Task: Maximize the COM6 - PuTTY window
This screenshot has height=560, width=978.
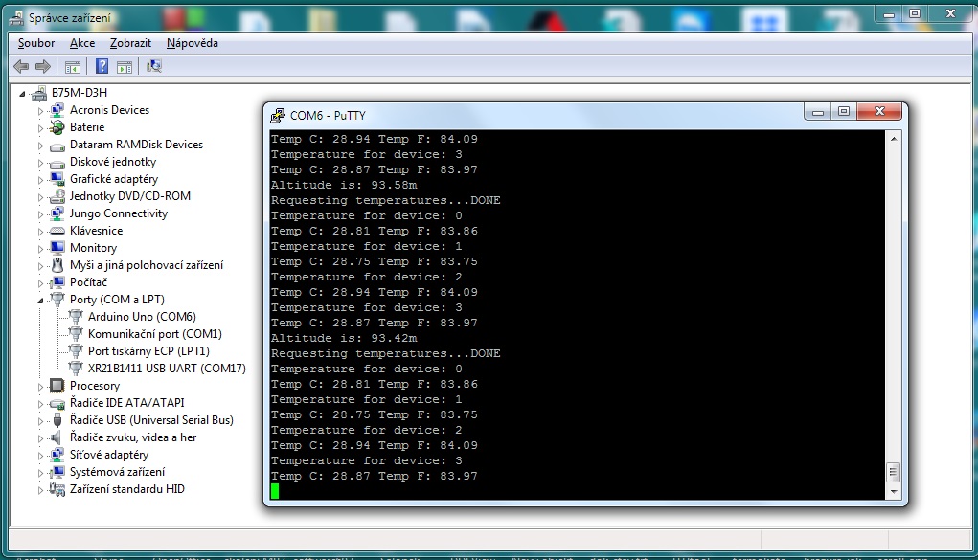Action: pos(844,112)
